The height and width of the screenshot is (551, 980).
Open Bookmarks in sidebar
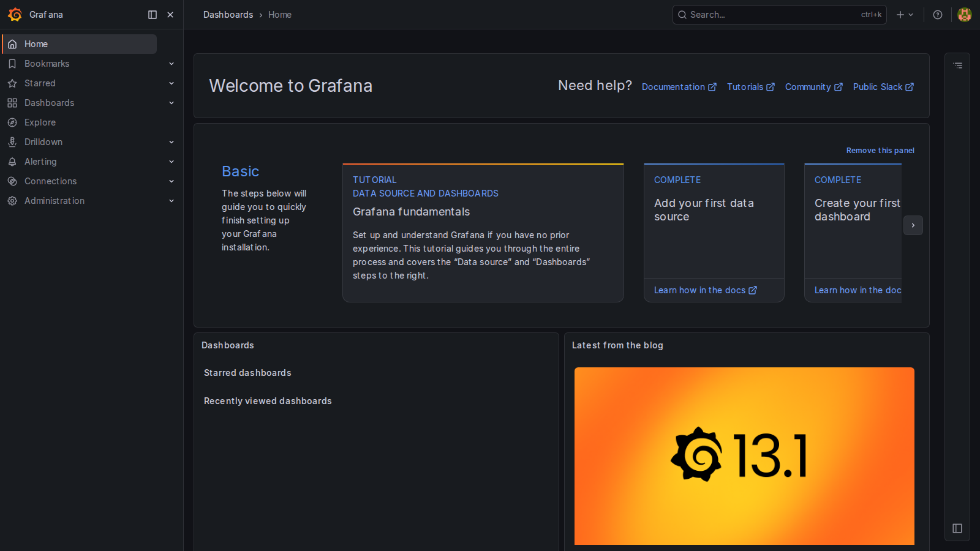coord(47,64)
